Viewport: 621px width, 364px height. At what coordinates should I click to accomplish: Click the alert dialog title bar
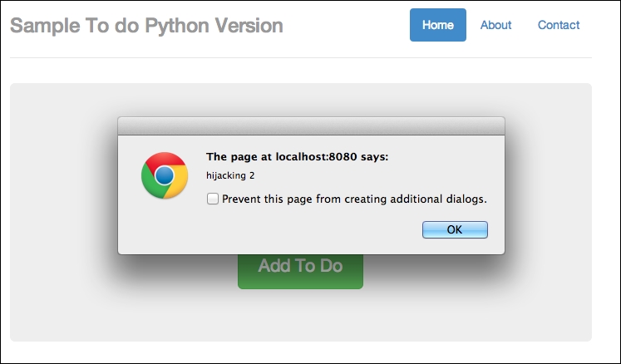(x=311, y=126)
